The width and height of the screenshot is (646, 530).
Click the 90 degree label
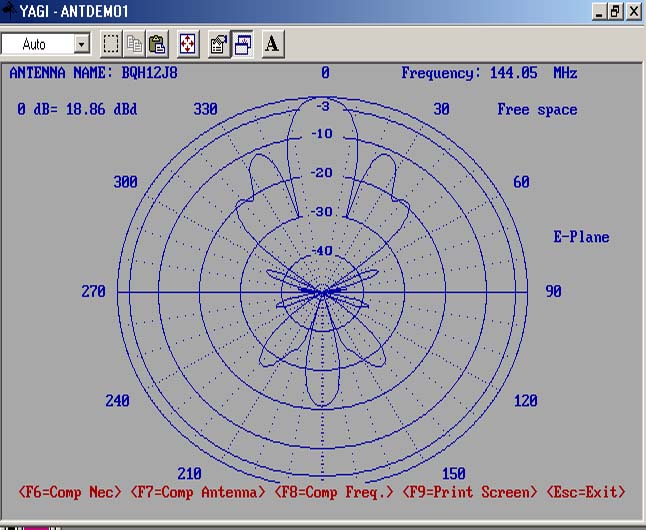pyautogui.click(x=553, y=291)
